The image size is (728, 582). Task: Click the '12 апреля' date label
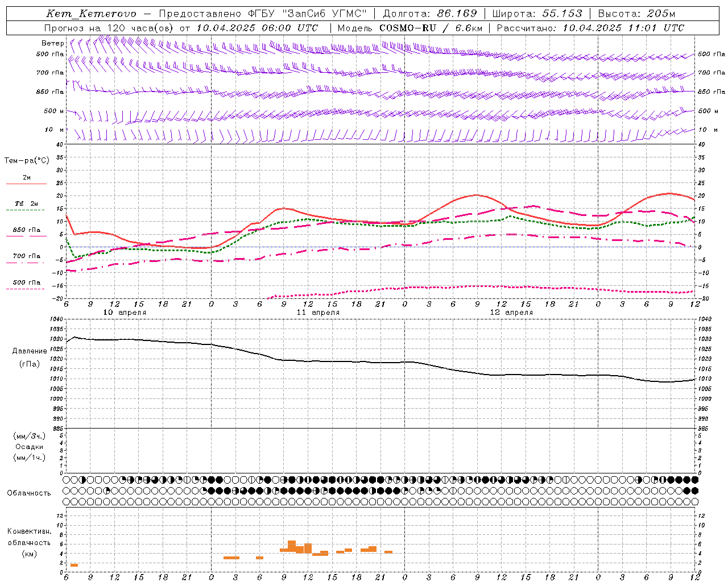(511, 313)
